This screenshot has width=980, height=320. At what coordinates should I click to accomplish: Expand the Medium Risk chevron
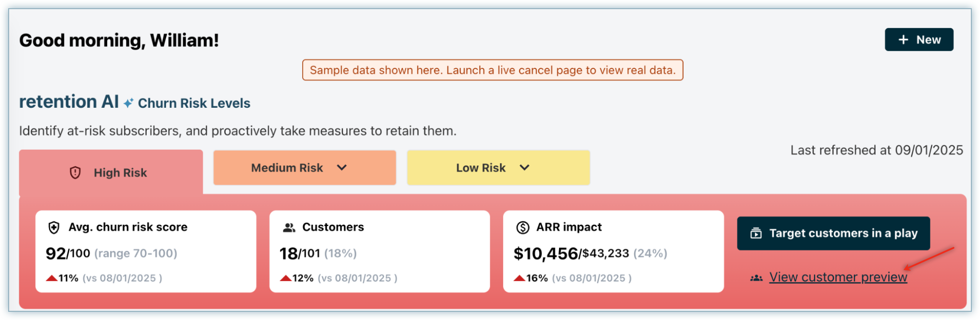[x=342, y=167]
